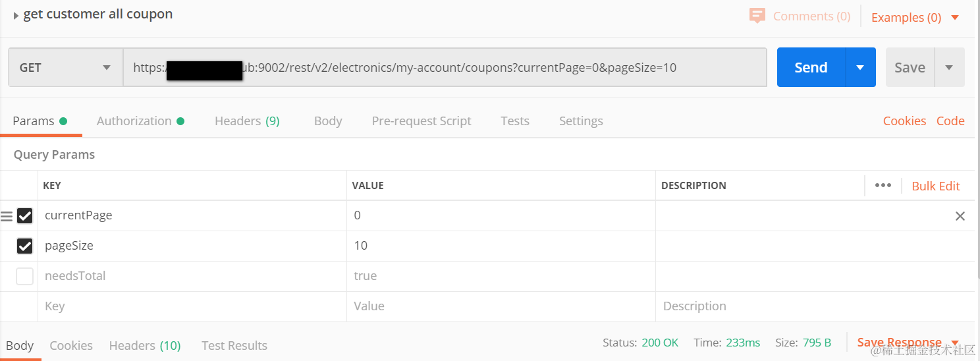Click the three-dots column options icon
Screen dimensions: 980x361
(883, 186)
